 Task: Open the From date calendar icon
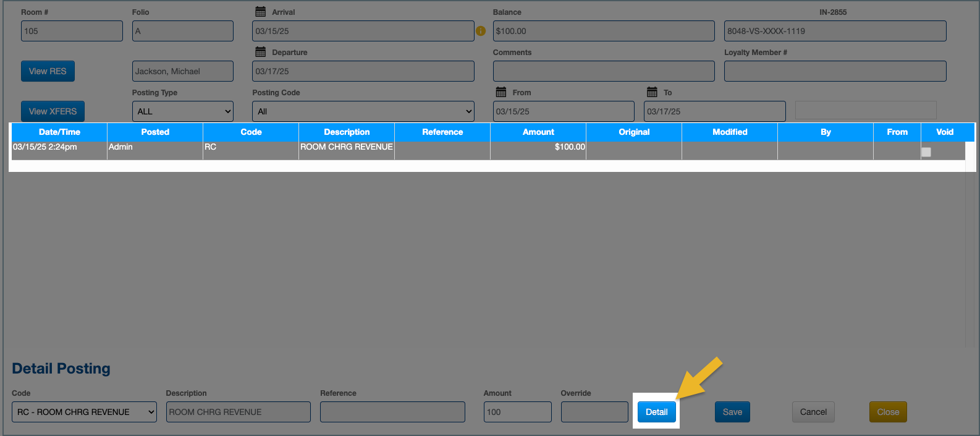tap(501, 92)
